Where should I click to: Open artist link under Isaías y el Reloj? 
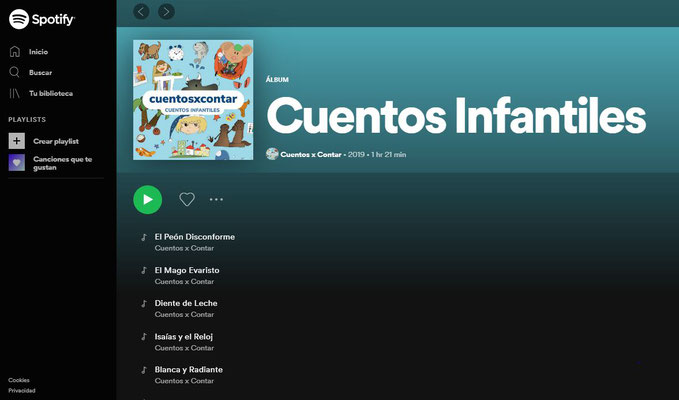pos(184,348)
